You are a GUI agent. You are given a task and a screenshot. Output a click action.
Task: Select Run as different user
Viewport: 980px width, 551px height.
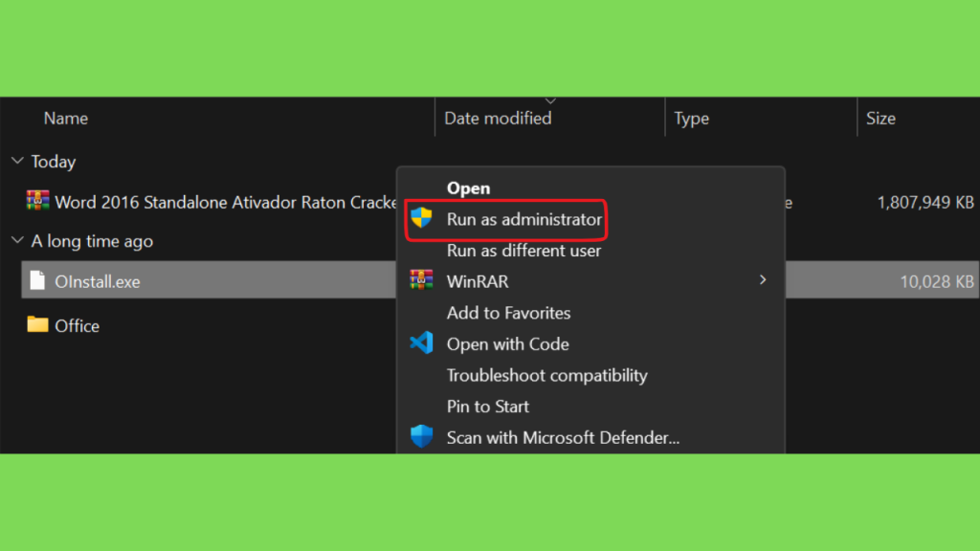523,251
